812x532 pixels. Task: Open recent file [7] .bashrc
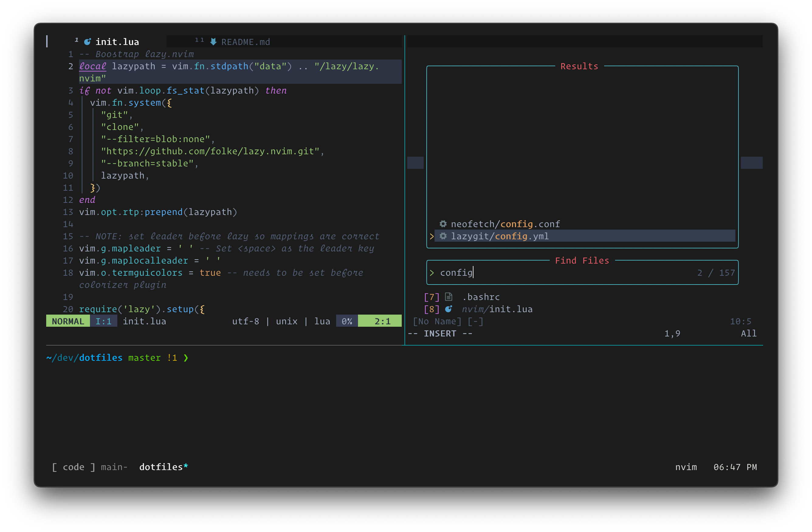click(462, 297)
